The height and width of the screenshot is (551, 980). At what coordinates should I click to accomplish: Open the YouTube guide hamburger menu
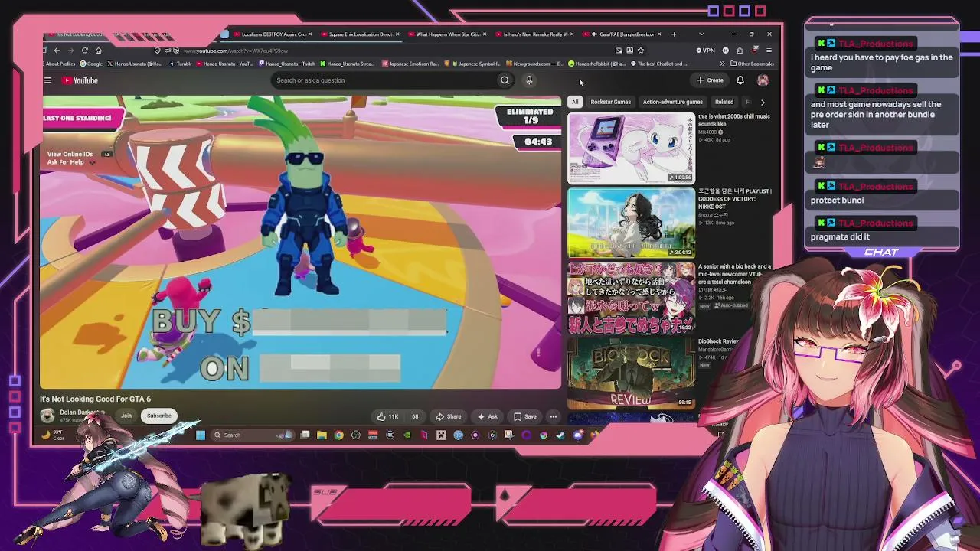pyautogui.click(x=47, y=80)
